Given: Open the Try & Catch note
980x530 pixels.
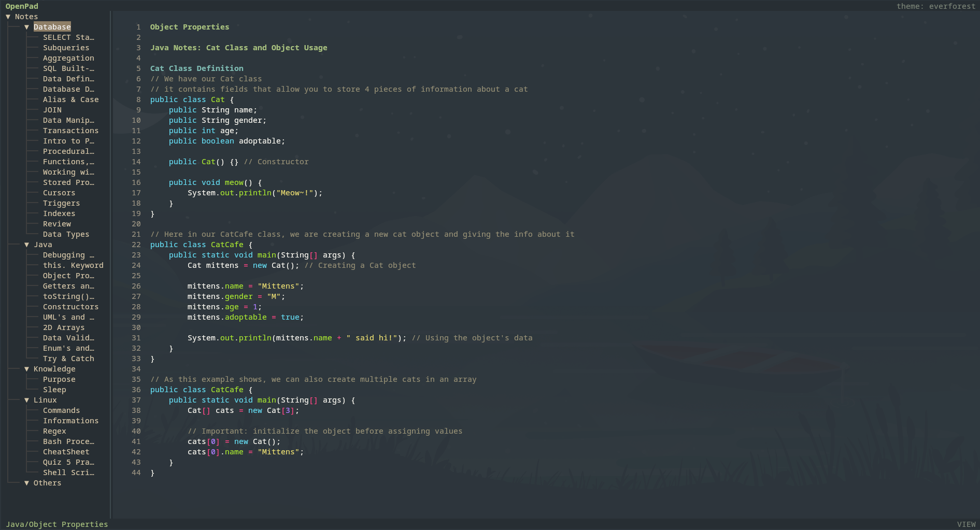Looking at the screenshot, I should (68, 359).
